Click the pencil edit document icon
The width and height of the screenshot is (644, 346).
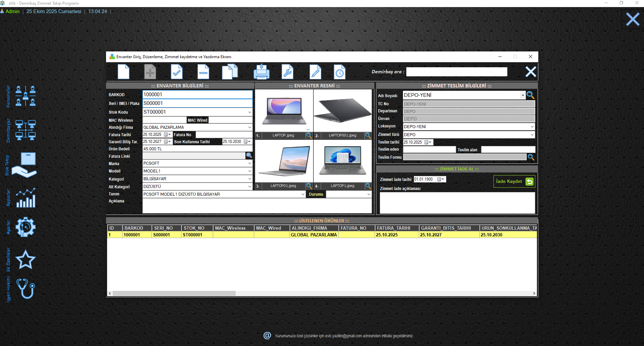click(x=315, y=72)
